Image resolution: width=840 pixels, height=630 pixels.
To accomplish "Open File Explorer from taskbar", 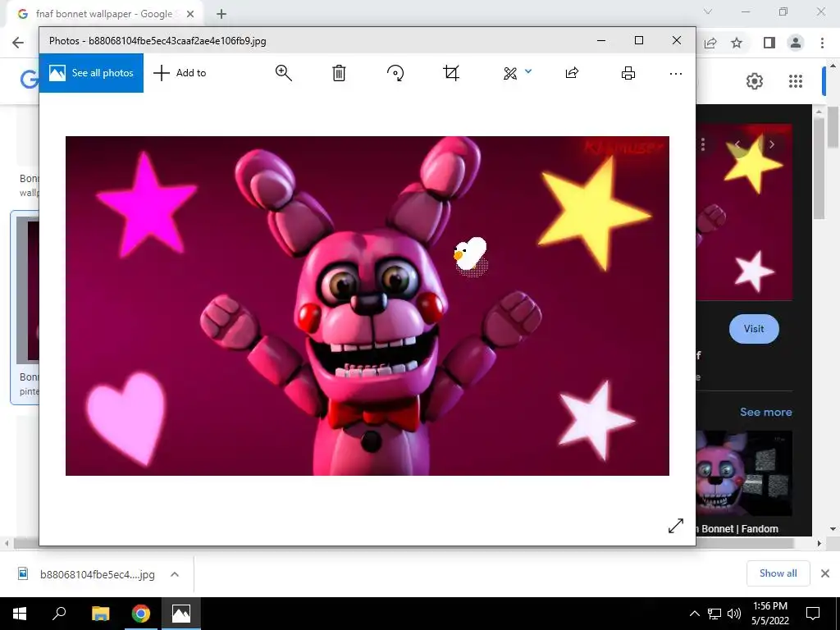I will (x=100, y=614).
